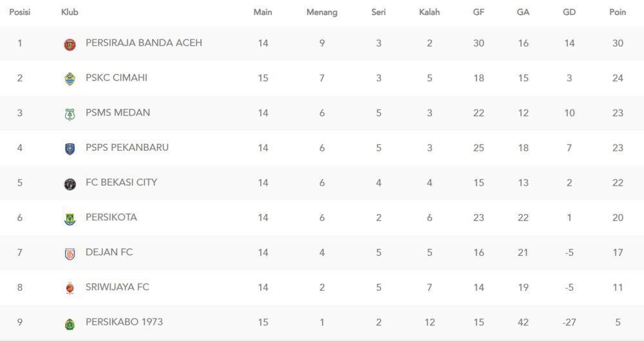Open the FC Bekasi City black logo
Image resolution: width=644 pixels, height=341 pixels.
[70, 184]
